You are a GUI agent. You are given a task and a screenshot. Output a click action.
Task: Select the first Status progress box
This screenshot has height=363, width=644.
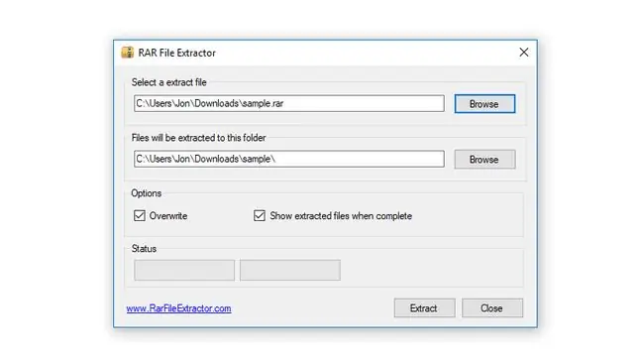(x=184, y=270)
